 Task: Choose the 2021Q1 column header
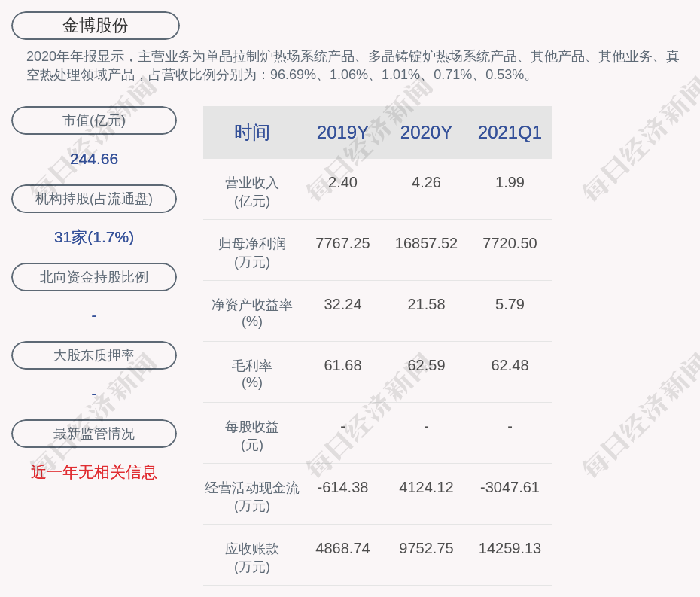pyautogui.click(x=510, y=132)
